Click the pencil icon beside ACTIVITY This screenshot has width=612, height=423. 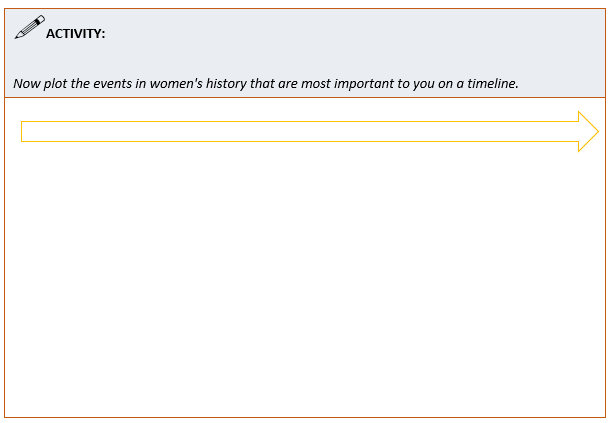[29, 28]
